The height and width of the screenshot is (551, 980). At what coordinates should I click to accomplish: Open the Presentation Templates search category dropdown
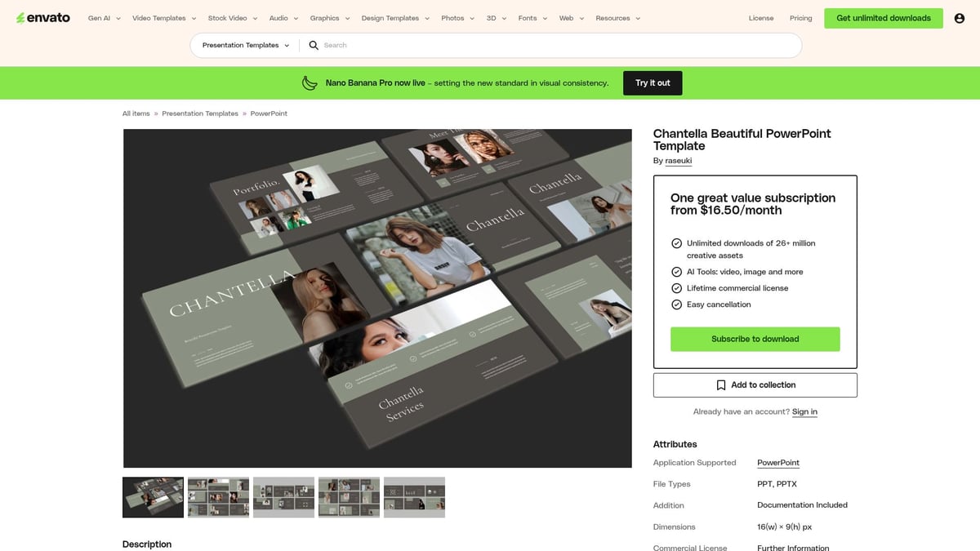pos(243,45)
